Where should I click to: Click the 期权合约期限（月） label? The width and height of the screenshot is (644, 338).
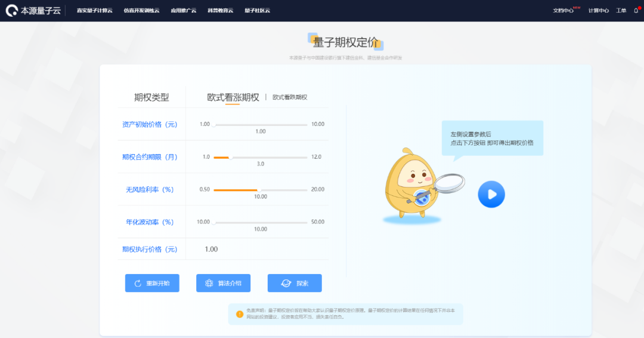(150, 157)
